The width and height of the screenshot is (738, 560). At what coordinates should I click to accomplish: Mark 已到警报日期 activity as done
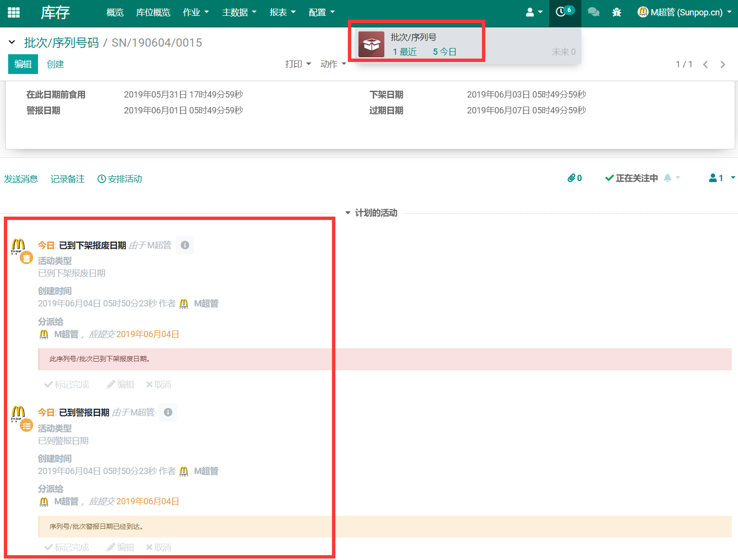(67, 548)
